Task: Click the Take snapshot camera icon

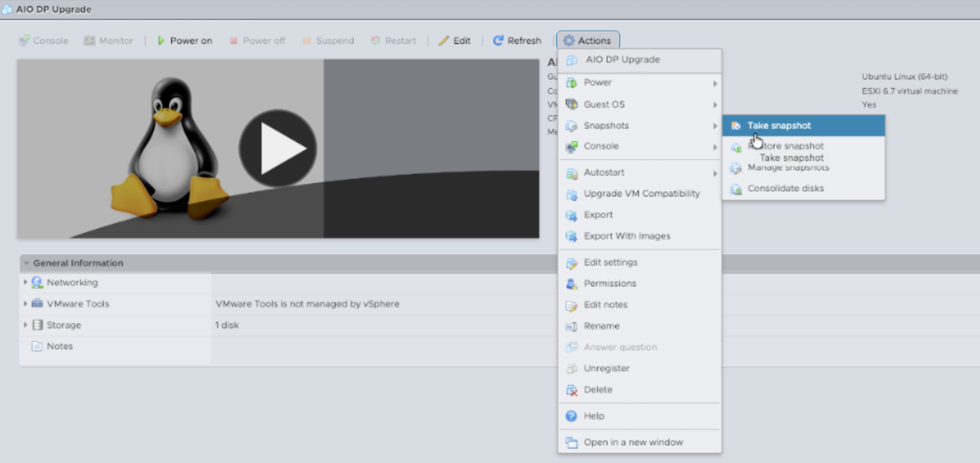Action: 736,126
